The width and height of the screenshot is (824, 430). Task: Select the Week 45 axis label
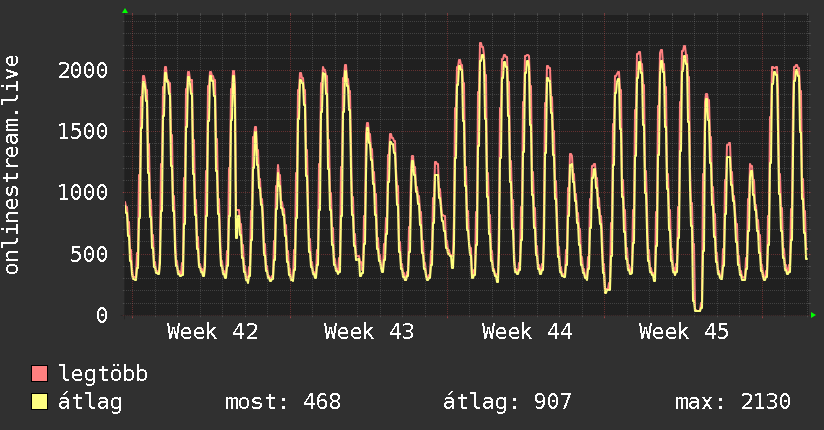click(684, 332)
